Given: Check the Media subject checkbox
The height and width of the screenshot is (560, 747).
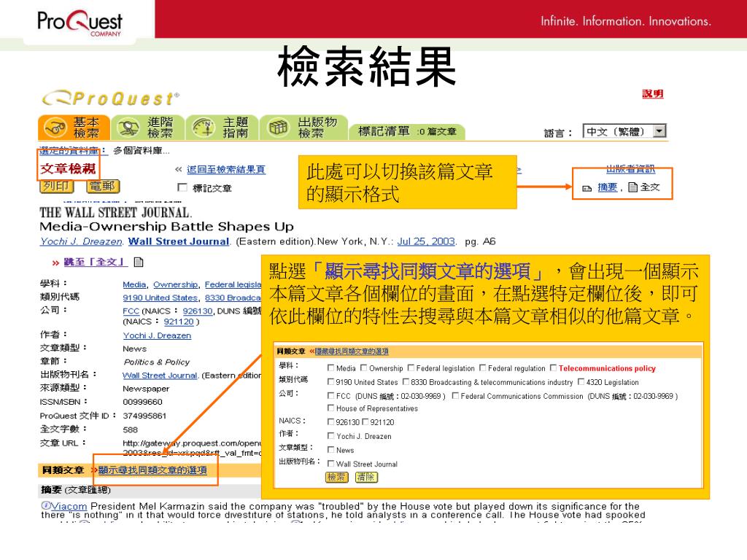Looking at the screenshot, I should click(330, 367).
